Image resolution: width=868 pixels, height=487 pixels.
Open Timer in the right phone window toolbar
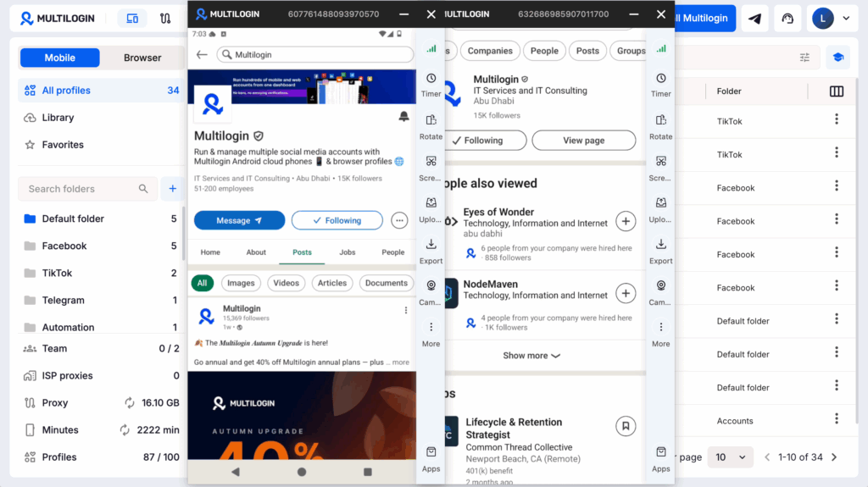click(660, 84)
